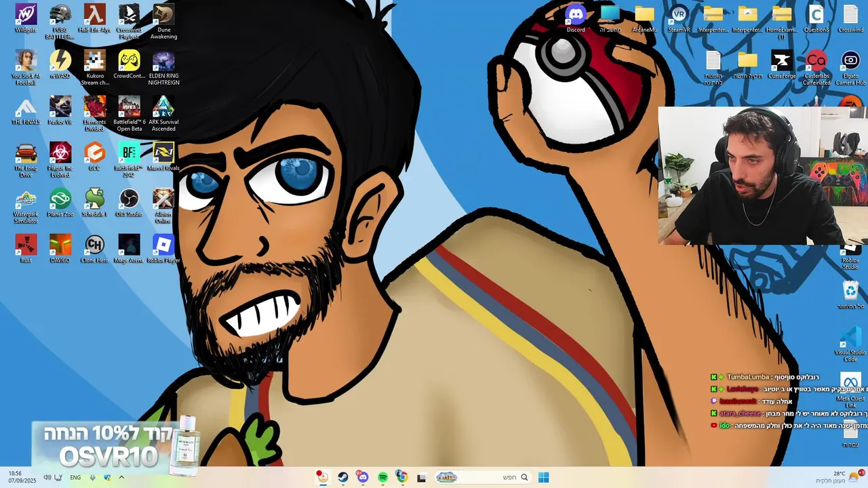868x488 pixels.
Task: Focus the taskbar search field
Action: click(x=482, y=477)
